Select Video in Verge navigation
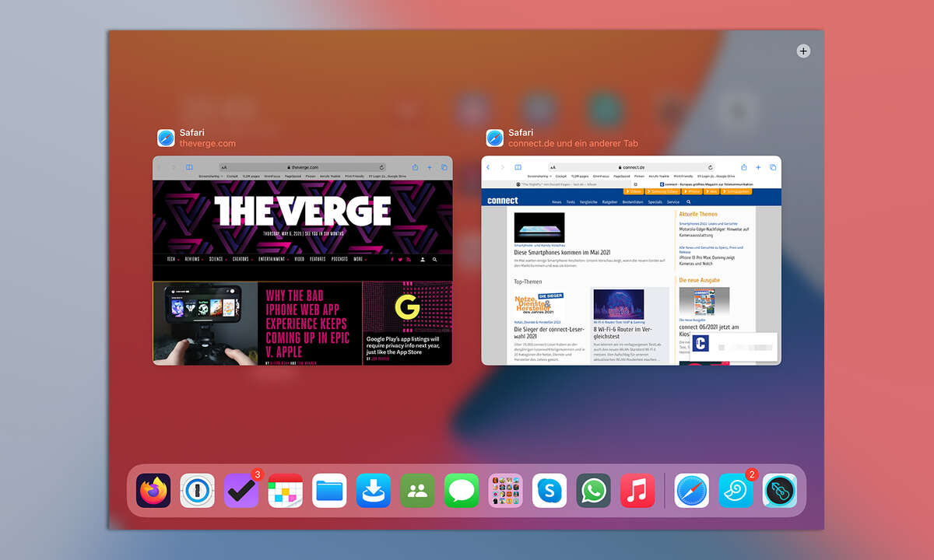The height and width of the screenshot is (560, 934). pyautogui.click(x=300, y=259)
